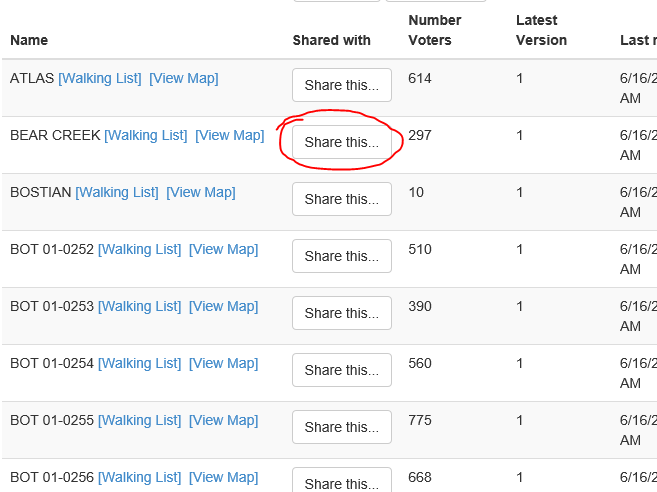Click the circled BEAR CREEK Share this button
The image size is (657, 492).
coord(341,142)
